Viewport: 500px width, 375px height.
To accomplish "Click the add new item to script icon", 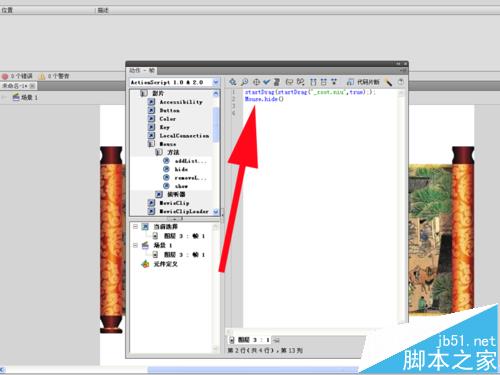I will pyautogui.click(x=232, y=82).
